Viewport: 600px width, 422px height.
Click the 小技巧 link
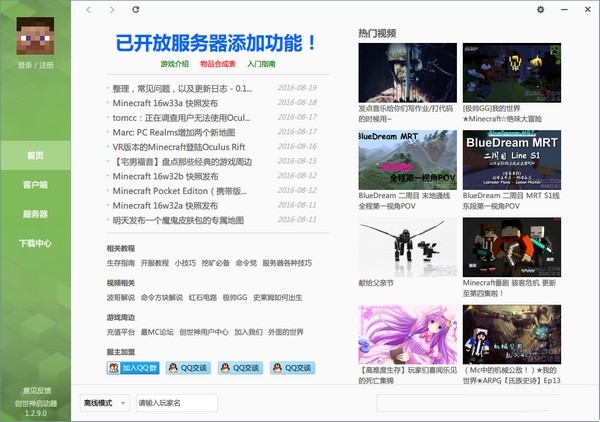(x=185, y=263)
